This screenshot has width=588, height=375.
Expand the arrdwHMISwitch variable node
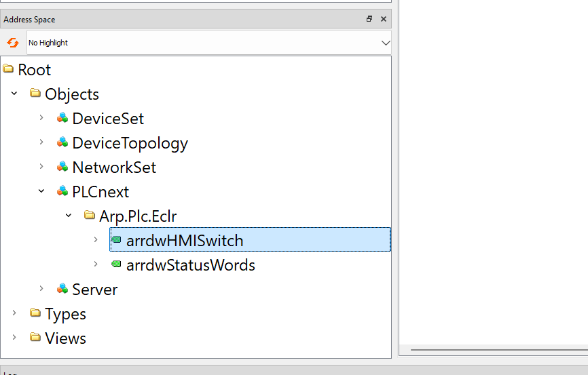pyautogui.click(x=96, y=240)
